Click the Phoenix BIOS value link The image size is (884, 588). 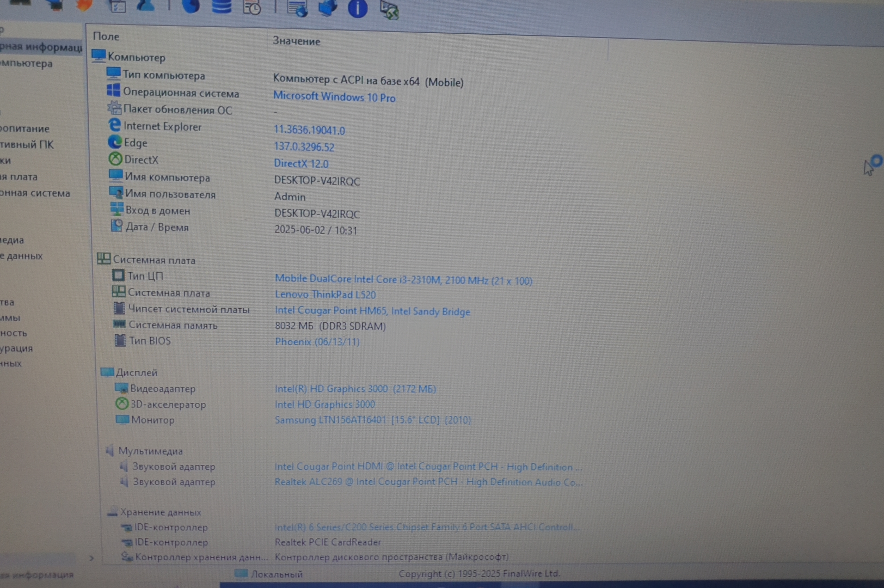[317, 342]
